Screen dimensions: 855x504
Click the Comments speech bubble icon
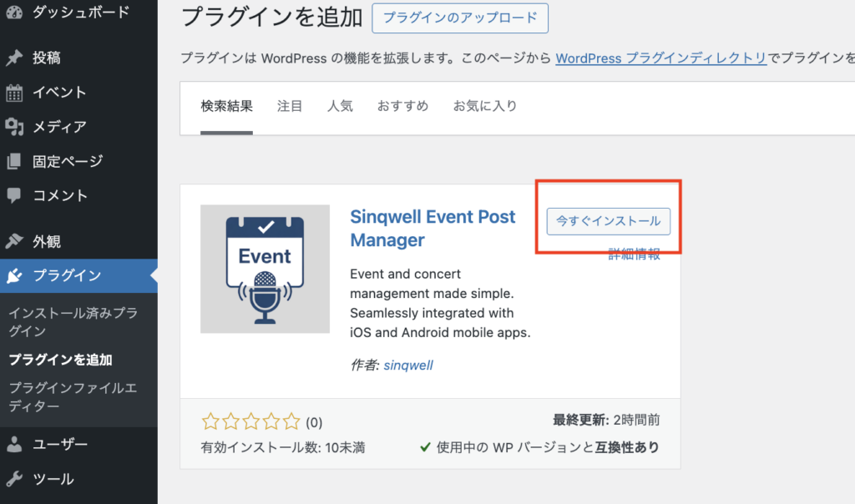click(14, 195)
